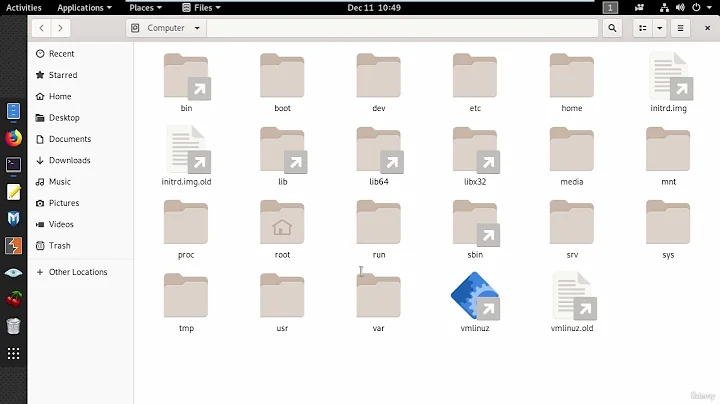Launch Burp Suite from the dock
The height and width of the screenshot is (404, 720).
[13, 246]
